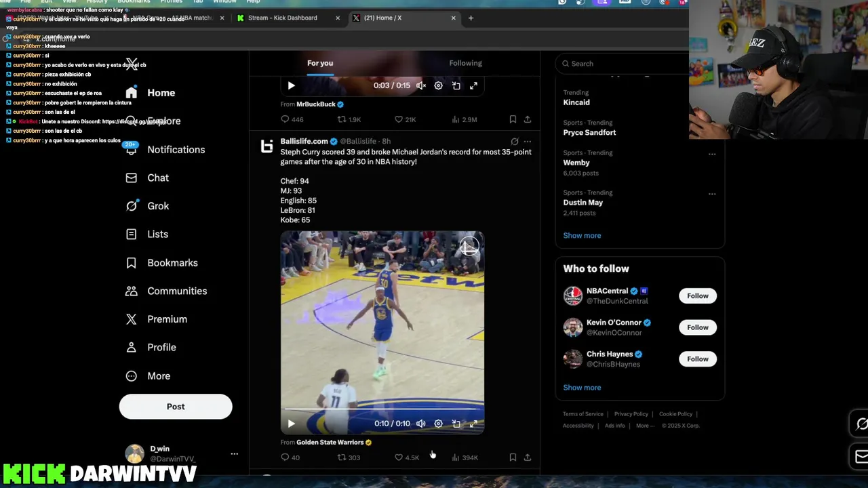Open the Cookie Policy link

[x=675, y=414]
